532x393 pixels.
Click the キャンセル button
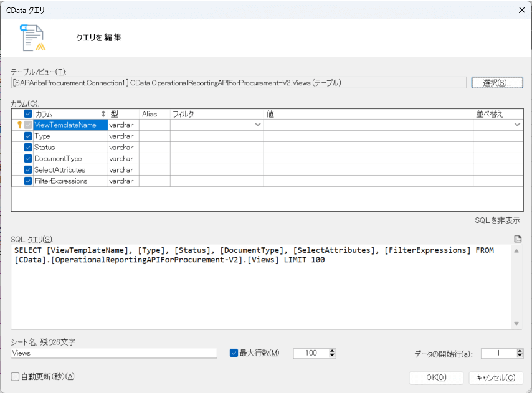coord(496,378)
